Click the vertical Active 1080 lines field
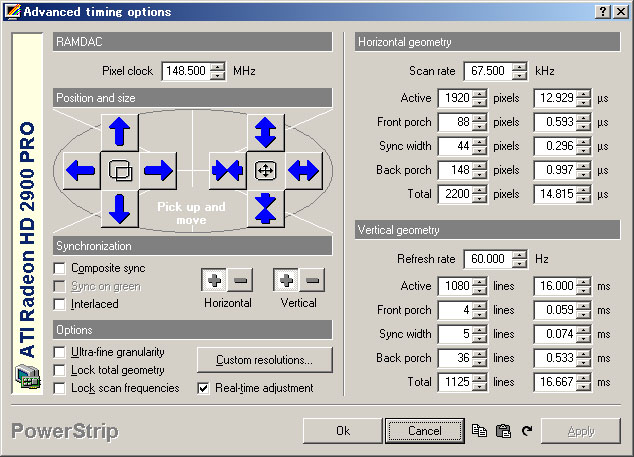The width and height of the screenshot is (634, 457). point(455,286)
